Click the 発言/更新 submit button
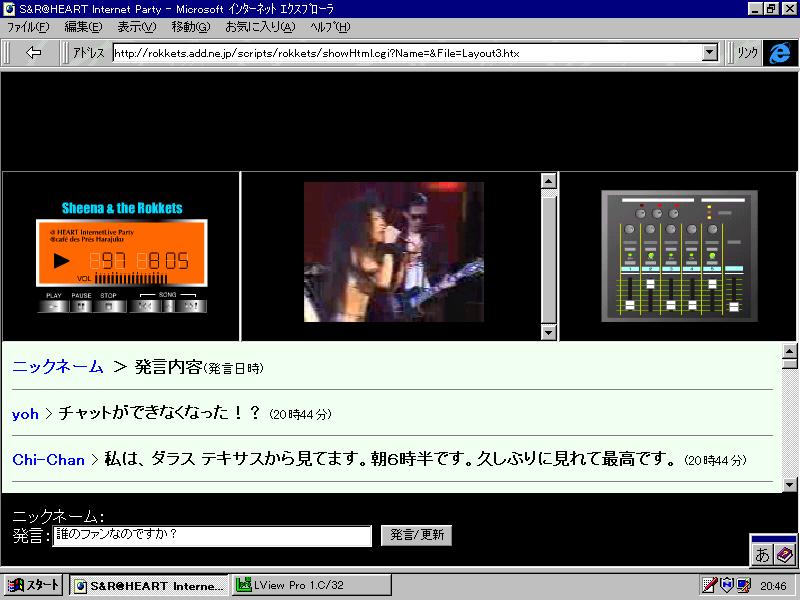The width and height of the screenshot is (800, 600). (x=416, y=535)
